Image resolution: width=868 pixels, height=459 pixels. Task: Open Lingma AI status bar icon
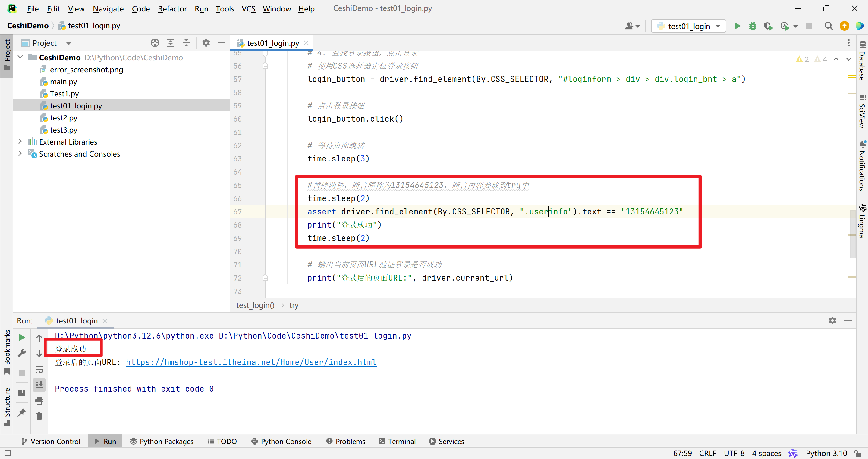(x=793, y=453)
